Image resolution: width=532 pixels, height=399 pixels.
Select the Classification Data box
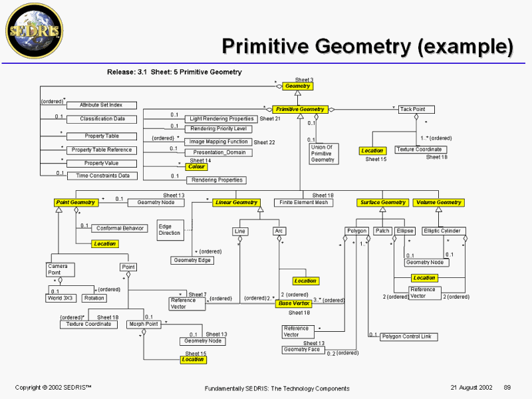[x=102, y=119]
